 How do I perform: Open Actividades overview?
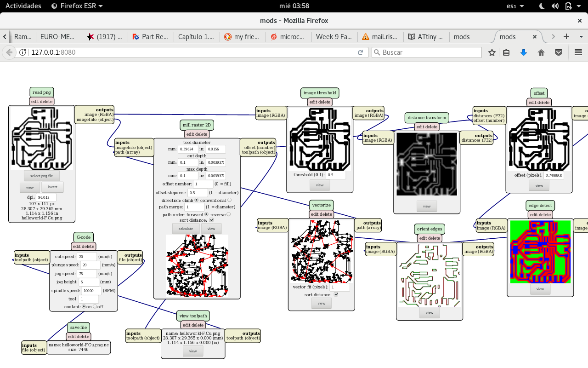pos(23,6)
